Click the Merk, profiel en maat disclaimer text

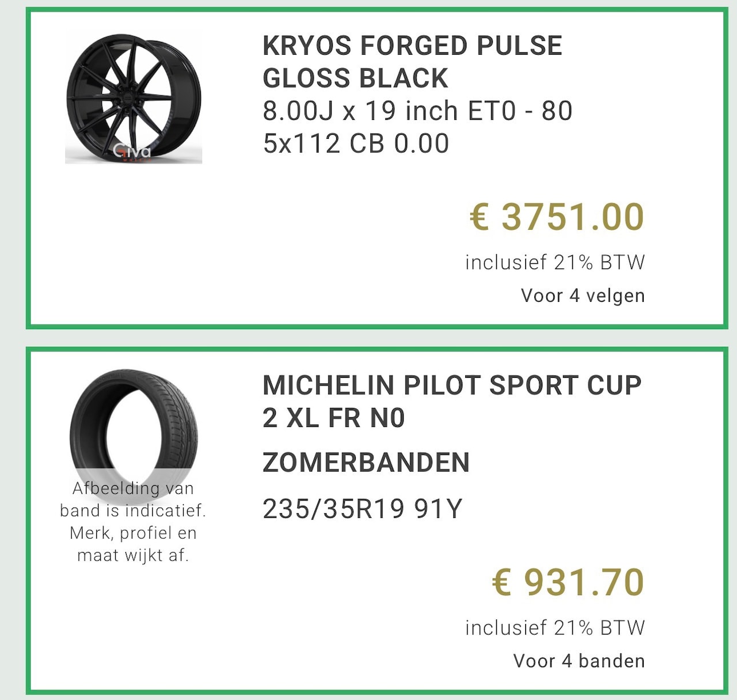click(133, 544)
